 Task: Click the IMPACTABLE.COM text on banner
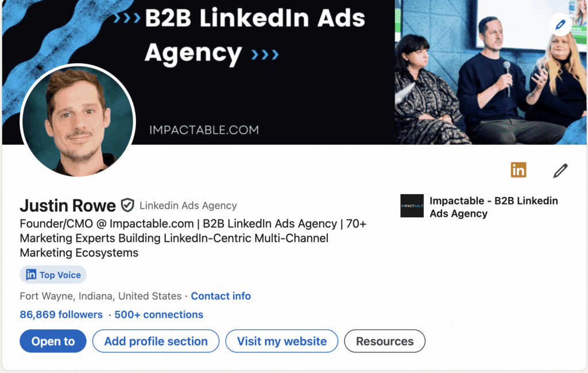204,130
